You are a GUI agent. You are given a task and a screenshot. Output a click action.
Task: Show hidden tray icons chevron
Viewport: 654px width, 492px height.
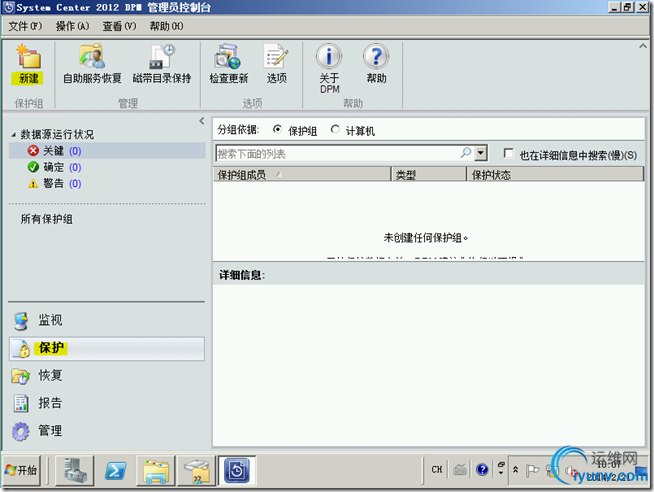(x=516, y=470)
